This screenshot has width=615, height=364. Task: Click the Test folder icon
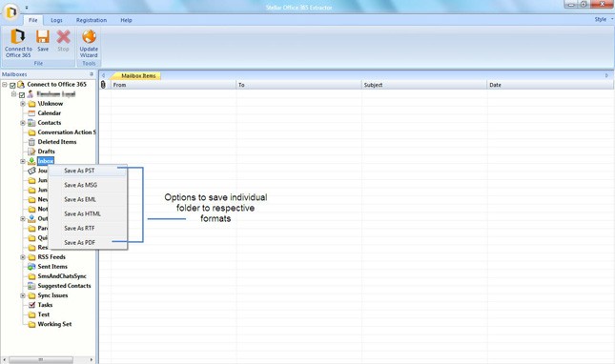pyautogui.click(x=31, y=314)
